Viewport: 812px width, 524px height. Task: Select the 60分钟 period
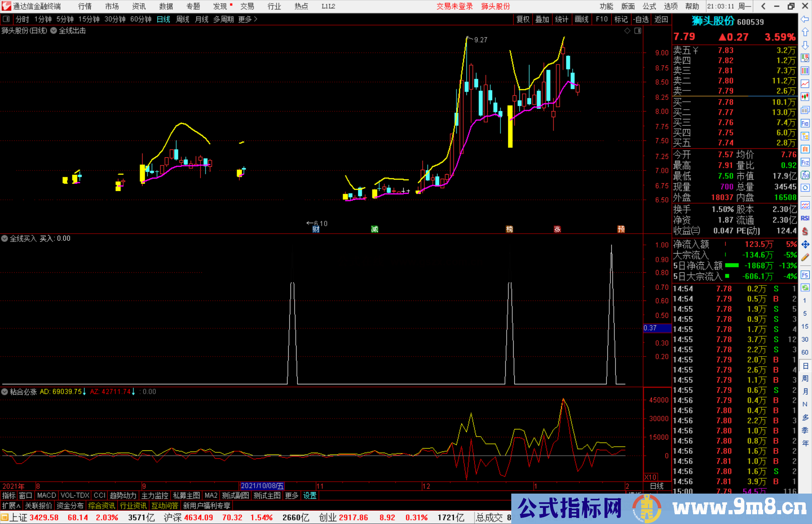pos(141,19)
